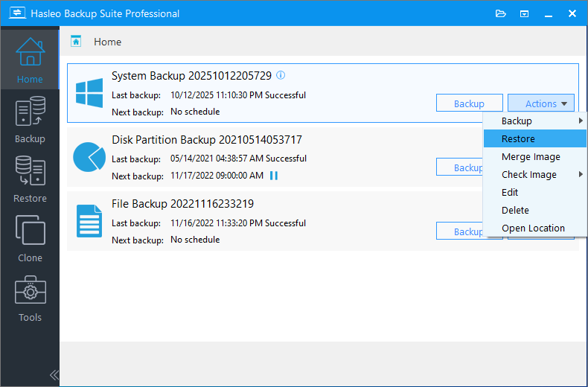The height and width of the screenshot is (387, 588).
Task: Choose Restore from the Actions menu
Action: click(535, 138)
